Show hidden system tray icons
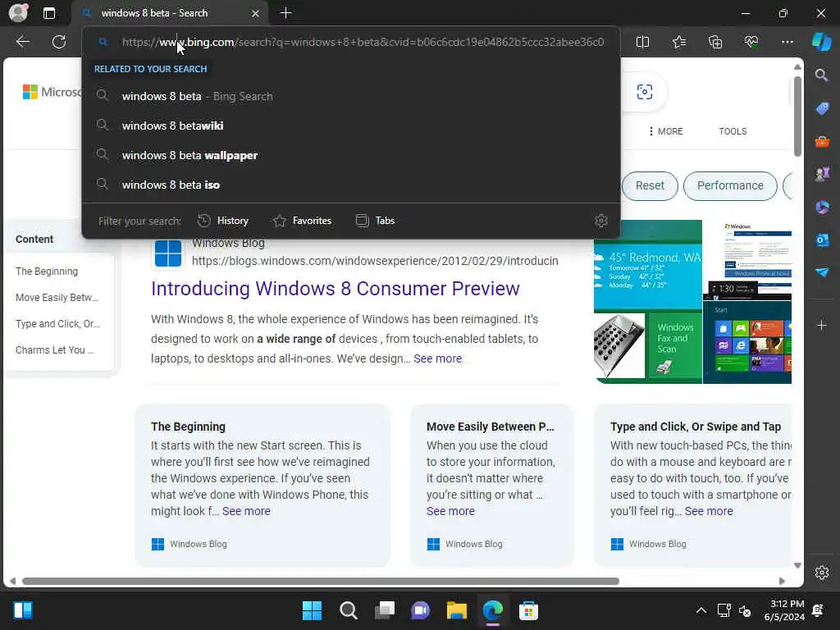This screenshot has width=840, height=630. 701,610
